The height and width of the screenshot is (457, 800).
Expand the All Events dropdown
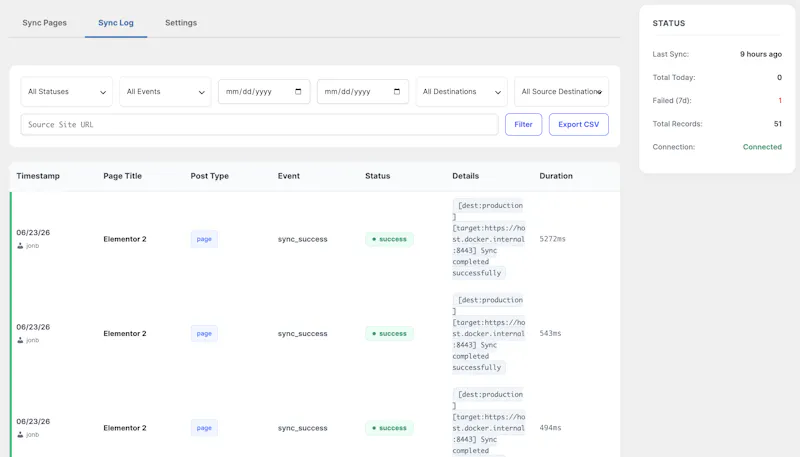coord(165,92)
